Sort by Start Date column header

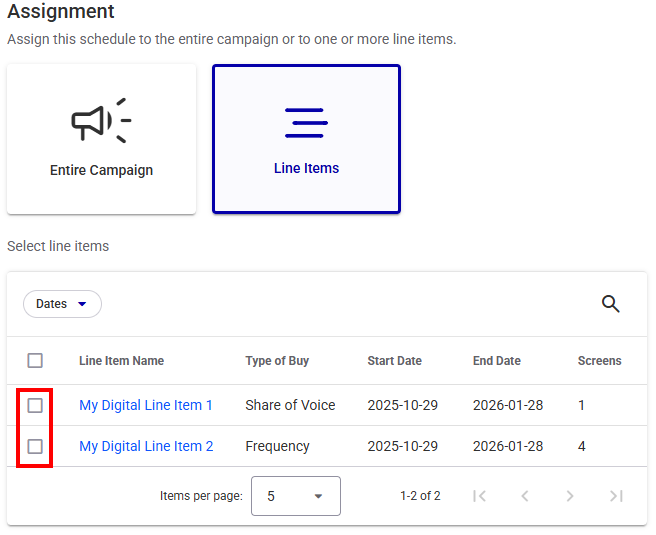point(394,361)
